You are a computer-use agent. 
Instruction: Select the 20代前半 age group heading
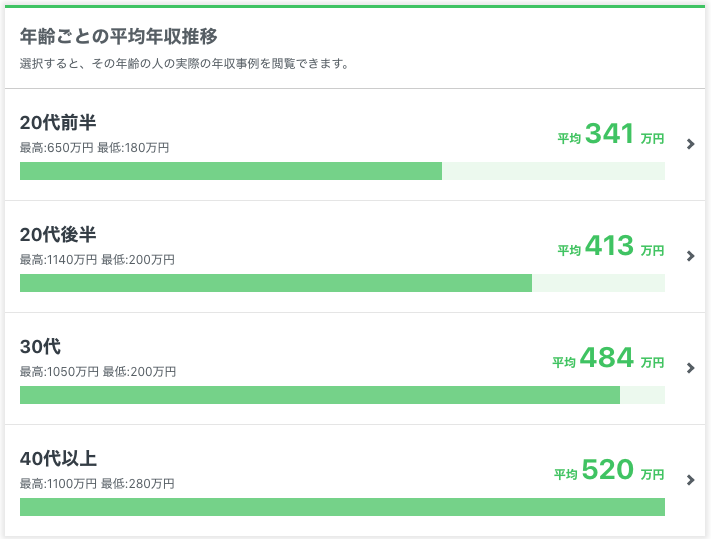[x=58, y=123]
